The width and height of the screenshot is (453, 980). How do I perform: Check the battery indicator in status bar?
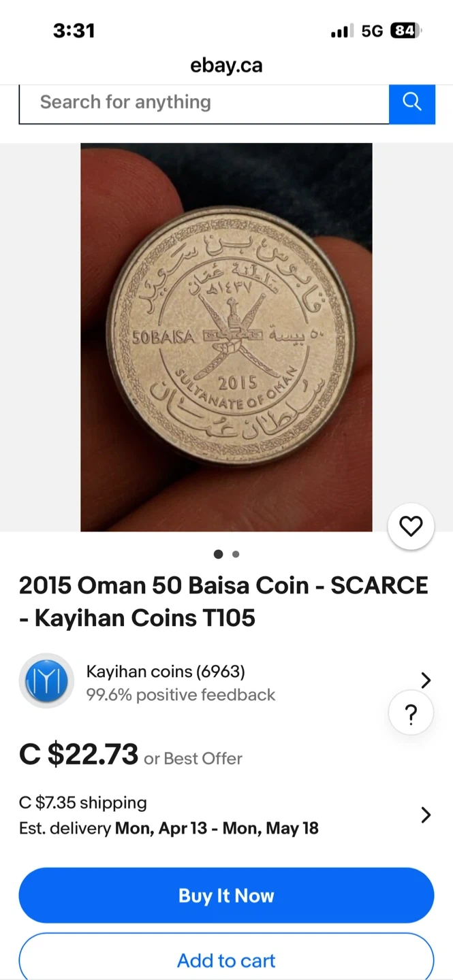(x=405, y=31)
